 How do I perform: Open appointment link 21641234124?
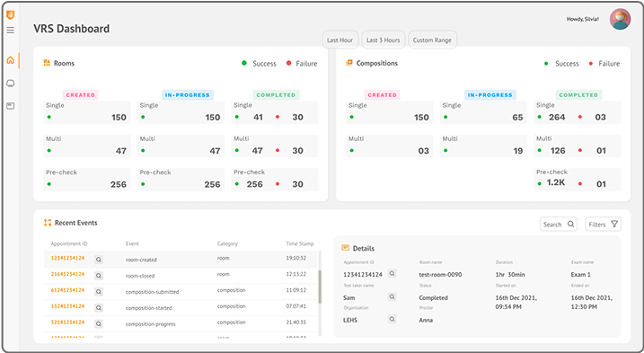click(x=67, y=274)
